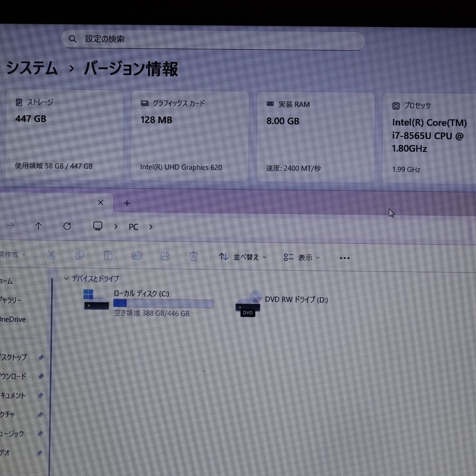This screenshot has width=476, height=476.
Task: Select the Cut icon in the toolbar
Action: coord(51,255)
